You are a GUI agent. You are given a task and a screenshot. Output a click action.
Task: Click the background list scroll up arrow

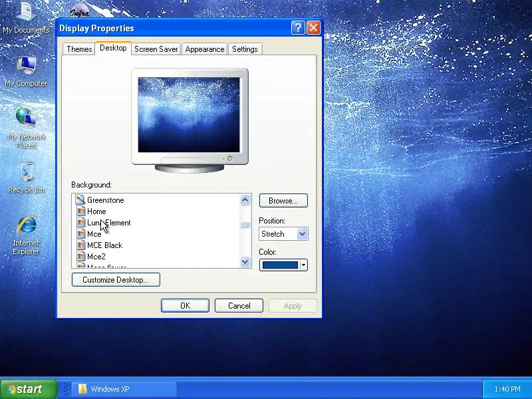tap(245, 200)
